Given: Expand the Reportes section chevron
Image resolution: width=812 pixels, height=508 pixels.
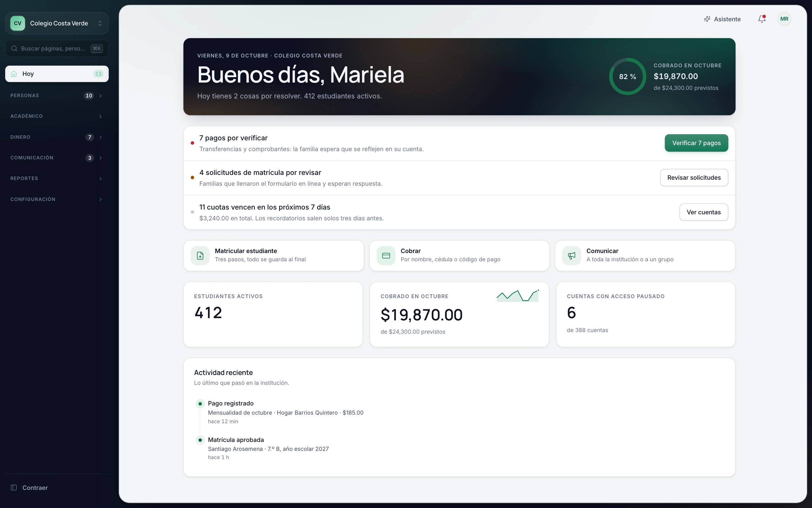Looking at the screenshot, I should tap(100, 178).
